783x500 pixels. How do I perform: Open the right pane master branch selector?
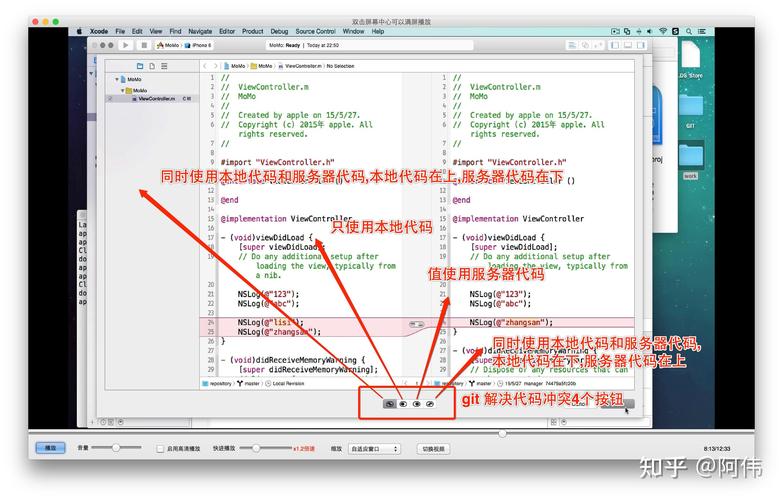click(480, 384)
